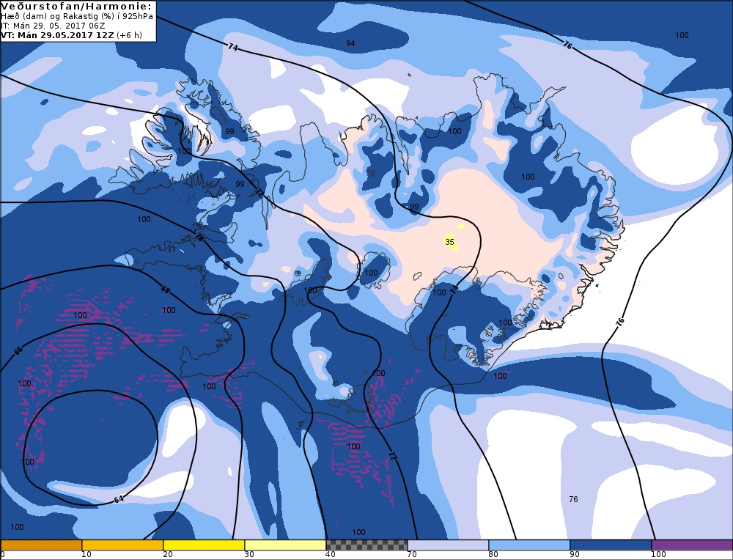
Task: Click the checkered 40–70 legend swatch
Action: coord(366,545)
